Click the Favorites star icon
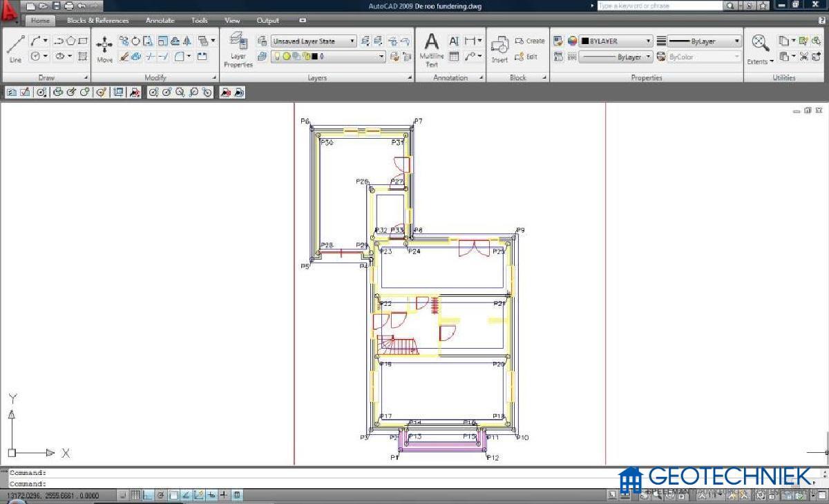This screenshot has height=504, width=829. coord(763,6)
